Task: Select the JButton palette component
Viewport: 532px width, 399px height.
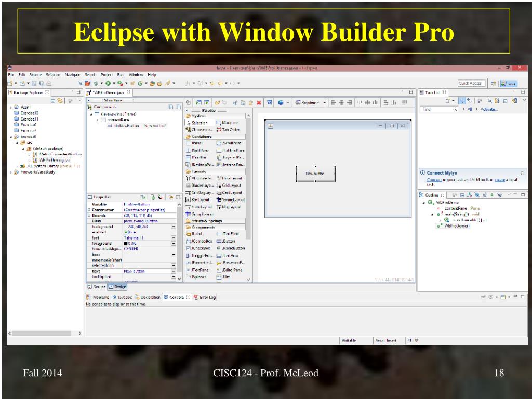Action: (226, 241)
